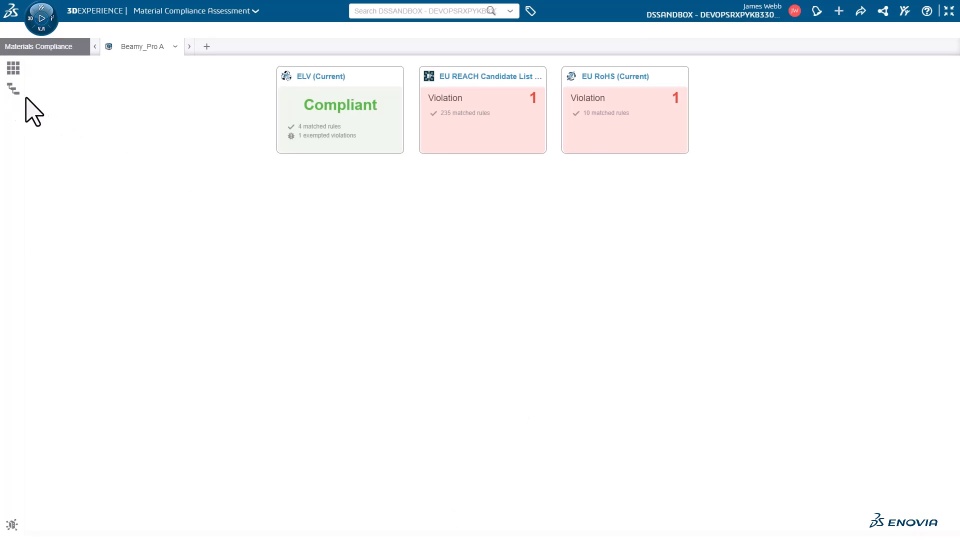Click the add content plus icon

[839, 11]
